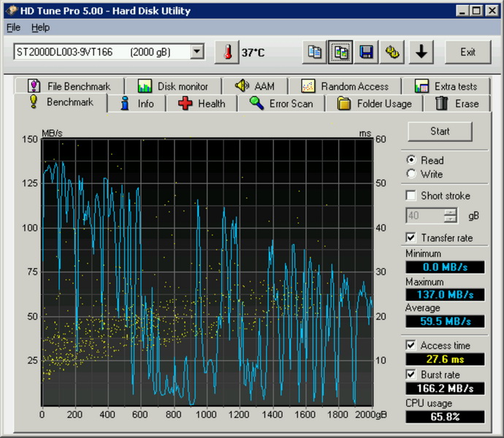
Task: Click the down arrow minimize-to-tray icon
Action: click(421, 52)
